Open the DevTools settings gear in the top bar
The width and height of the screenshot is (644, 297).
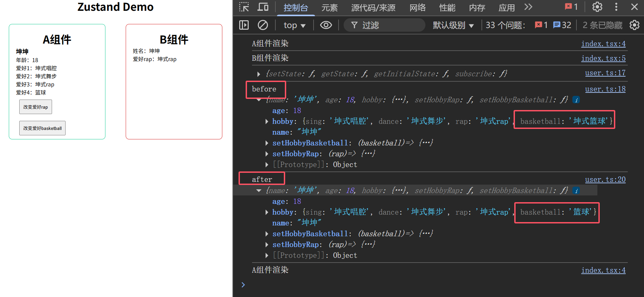(597, 7)
